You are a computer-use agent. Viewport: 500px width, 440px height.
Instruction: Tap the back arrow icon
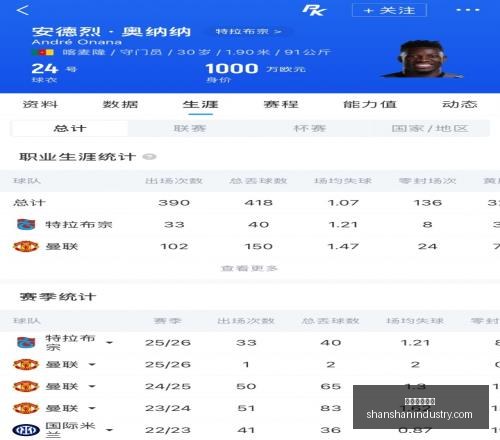click(x=23, y=10)
